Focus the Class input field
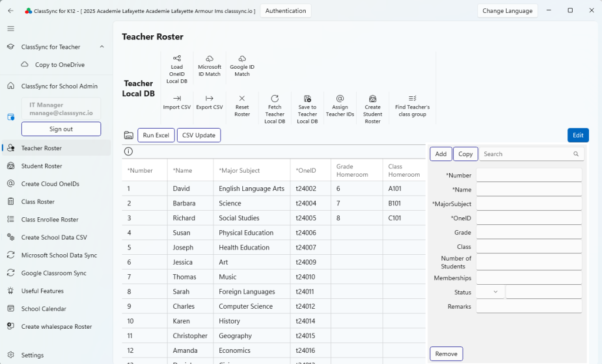This screenshot has width=602, height=364. coord(529,246)
